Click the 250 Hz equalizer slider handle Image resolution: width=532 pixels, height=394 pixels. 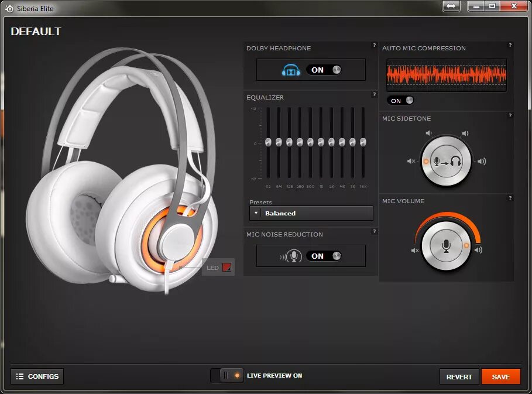pyautogui.click(x=300, y=142)
